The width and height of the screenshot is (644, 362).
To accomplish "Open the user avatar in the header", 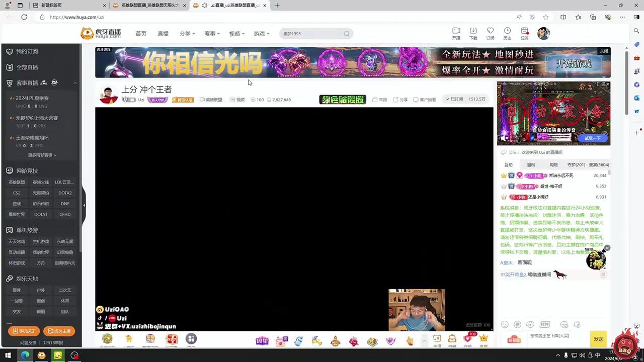I will tap(543, 34).
